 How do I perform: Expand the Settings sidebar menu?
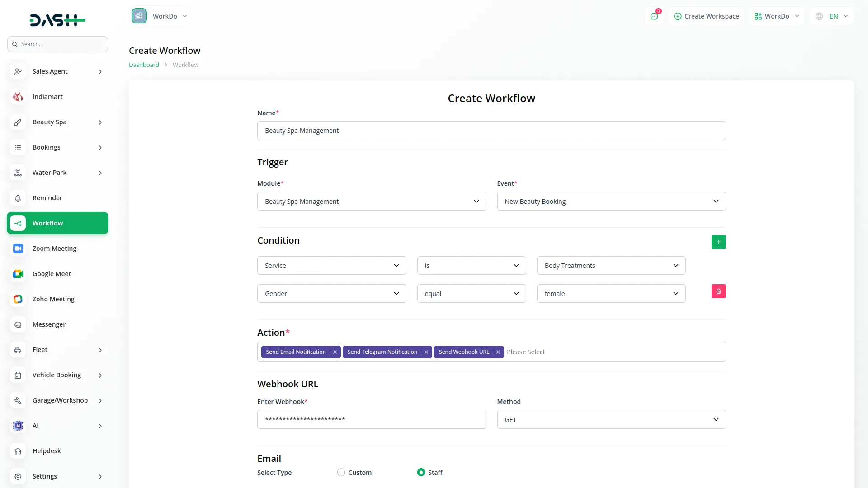tap(57, 476)
